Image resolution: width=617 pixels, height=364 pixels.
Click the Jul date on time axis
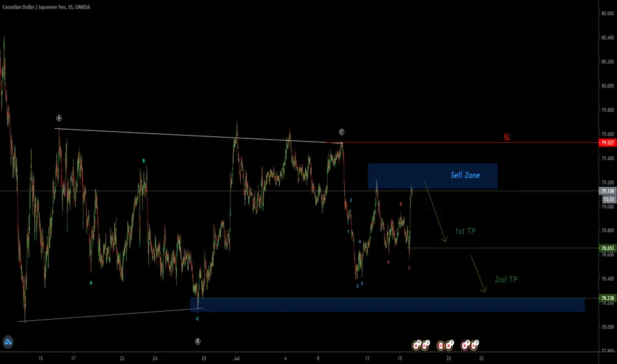[236, 359]
